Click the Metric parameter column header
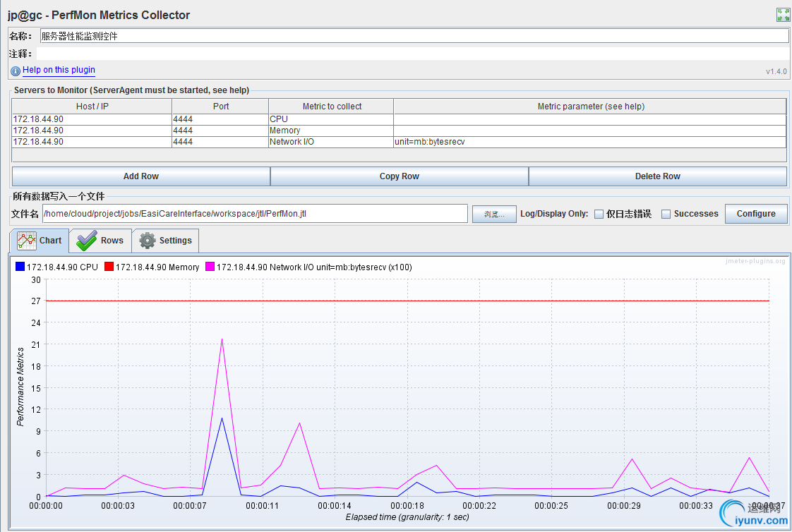Screen dimensions: 792x532 click(x=590, y=107)
